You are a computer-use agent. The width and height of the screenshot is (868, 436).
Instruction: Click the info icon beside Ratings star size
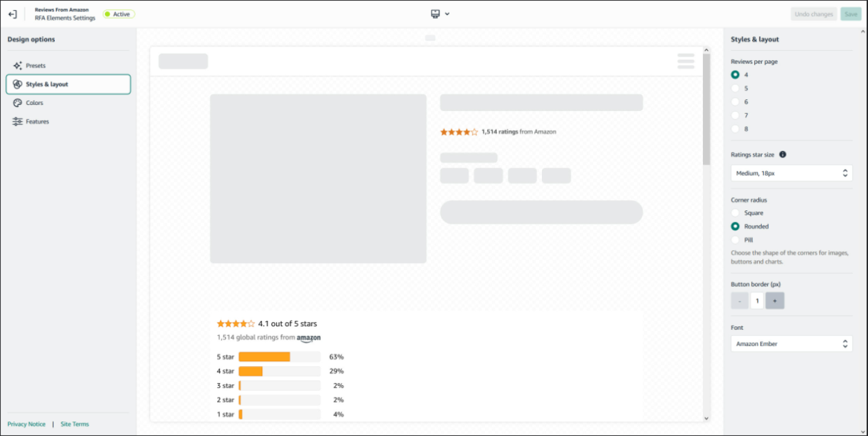tap(782, 154)
